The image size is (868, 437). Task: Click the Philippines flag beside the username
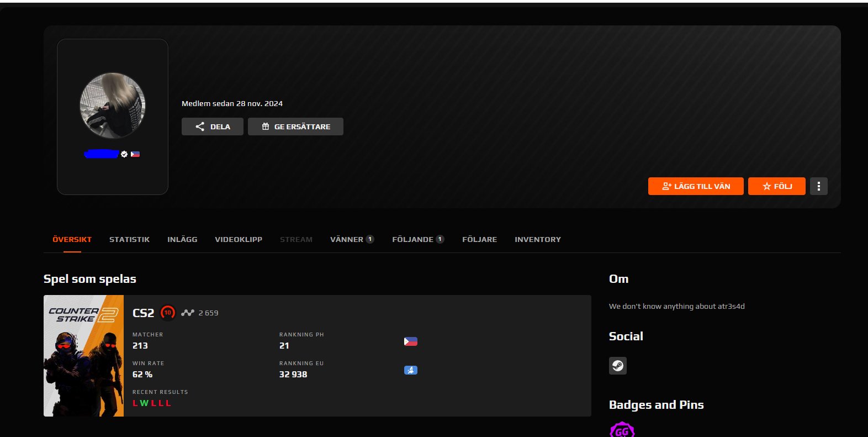135,154
